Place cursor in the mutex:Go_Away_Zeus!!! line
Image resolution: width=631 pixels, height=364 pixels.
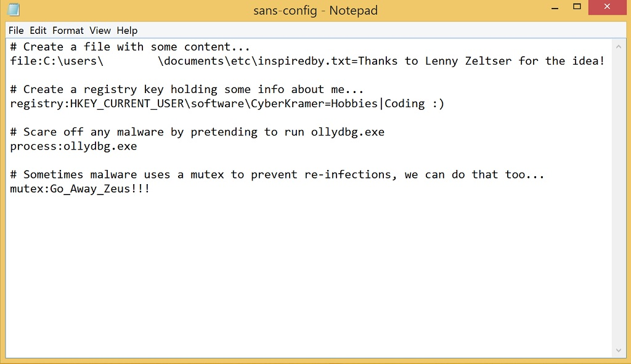pyautogui.click(x=80, y=188)
